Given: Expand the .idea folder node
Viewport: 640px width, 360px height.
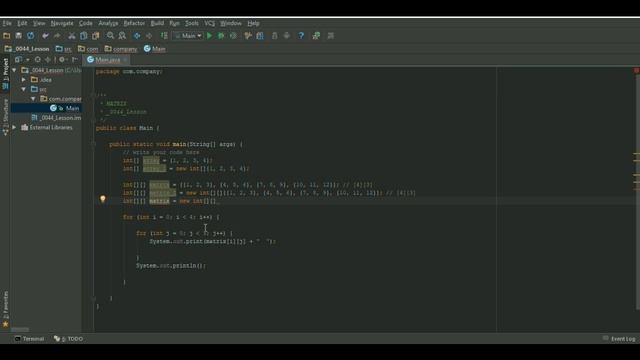Looking at the screenshot, I should [x=24, y=80].
